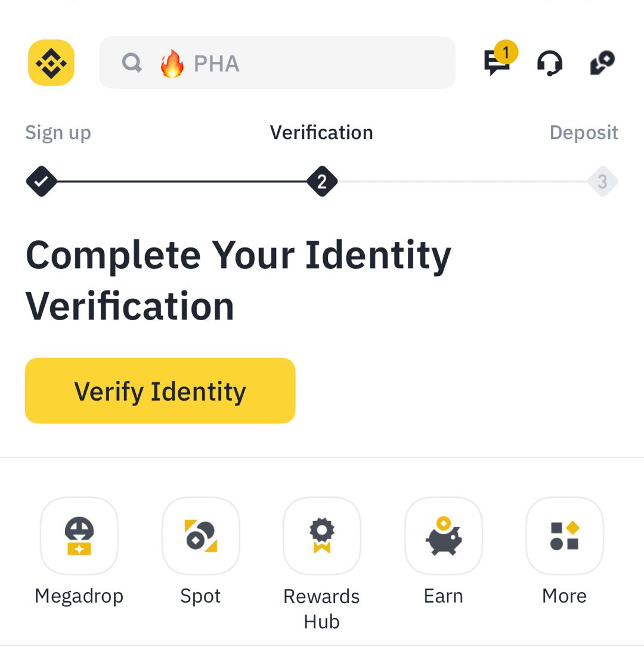Select the Sign up step label
This screenshot has height=663, width=644.
click(x=58, y=133)
